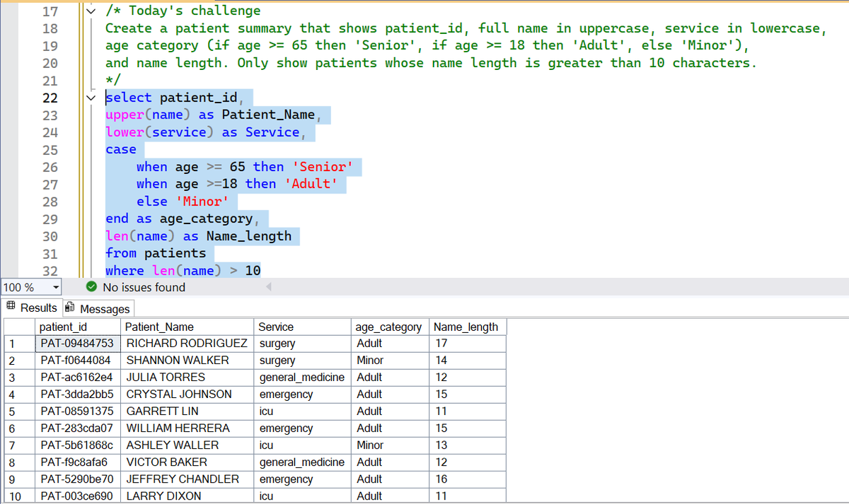
Task: Click cell PAT-5290be70
Action: point(78,479)
